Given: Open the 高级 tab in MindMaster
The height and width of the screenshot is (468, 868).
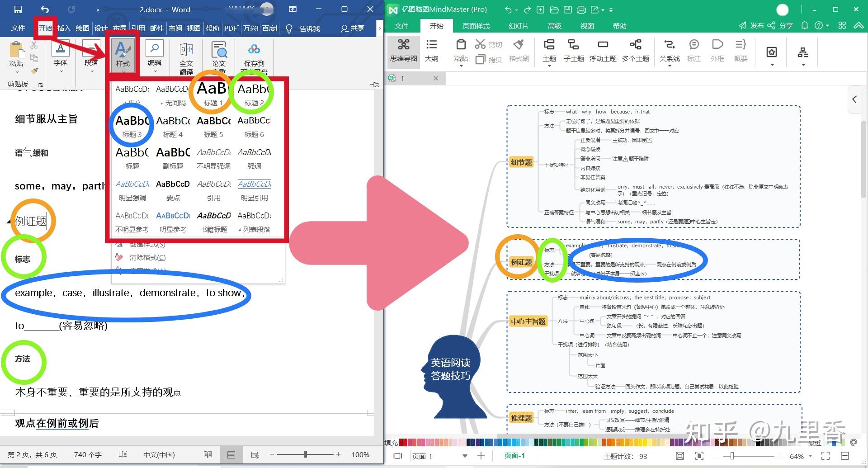Looking at the screenshot, I should pos(554,26).
